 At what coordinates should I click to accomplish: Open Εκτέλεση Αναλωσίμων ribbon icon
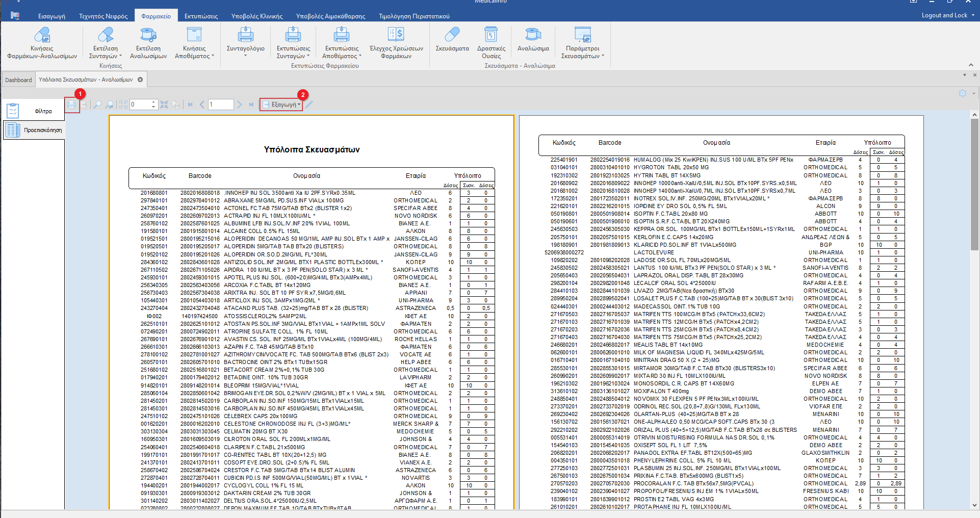click(x=148, y=44)
